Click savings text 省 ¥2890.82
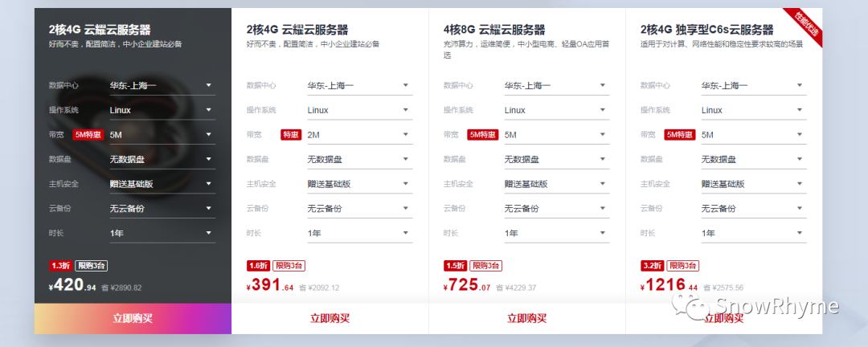 coord(121,288)
